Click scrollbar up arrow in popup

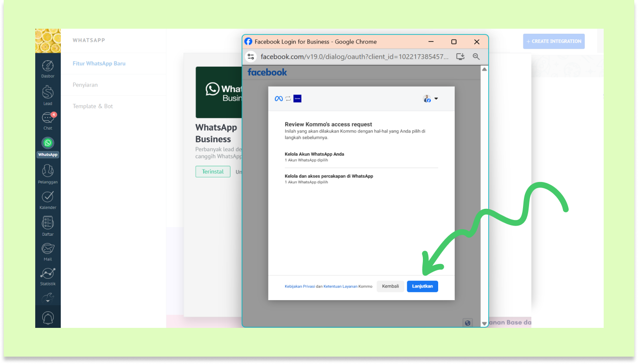click(485, 69)
